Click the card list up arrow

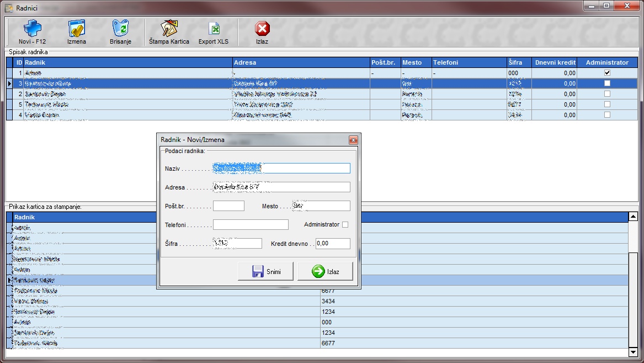click(x=633, y=217)
